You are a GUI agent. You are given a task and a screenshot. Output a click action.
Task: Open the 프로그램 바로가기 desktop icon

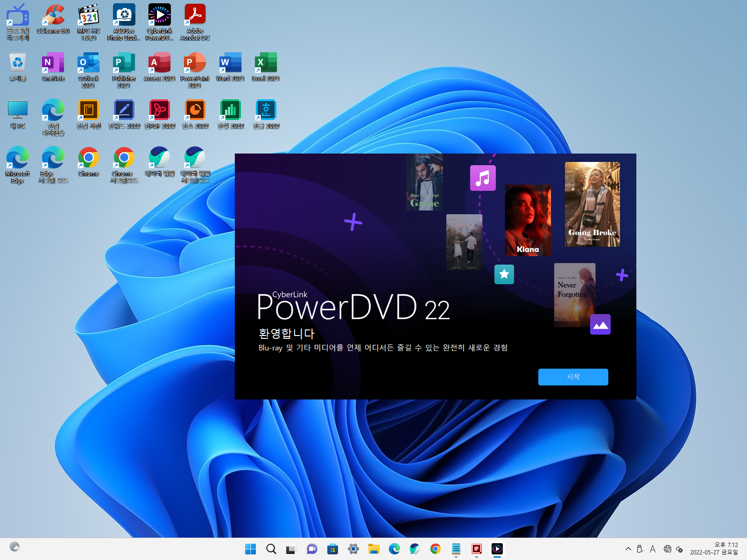click(x=18, y=22)
